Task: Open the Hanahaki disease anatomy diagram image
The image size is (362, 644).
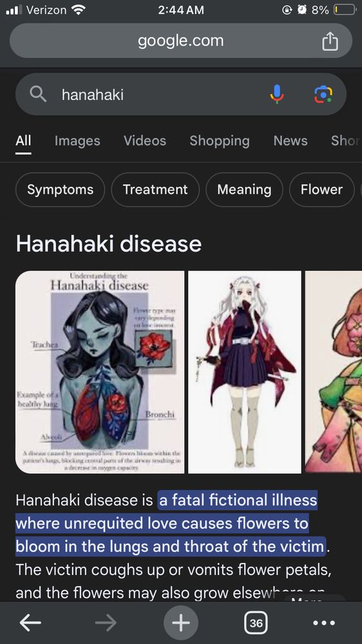Action: 100,372
